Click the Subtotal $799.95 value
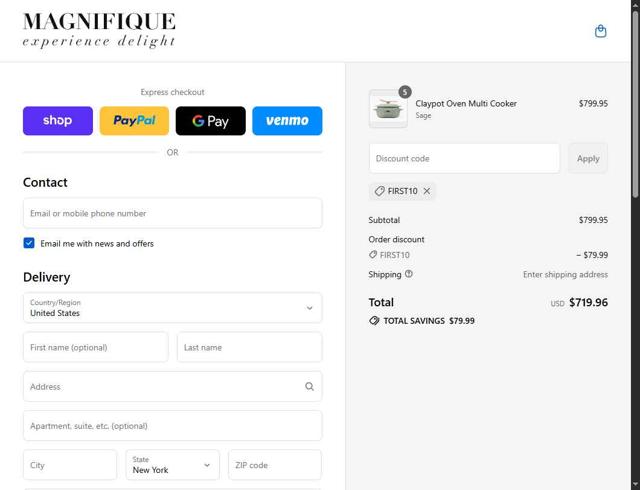The width and height of the screenshot is (640, 490). point(593,220)
